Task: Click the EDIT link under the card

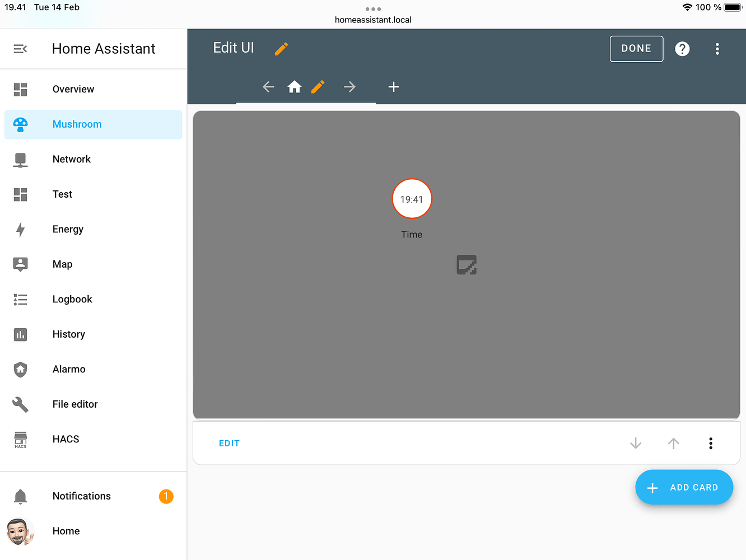Action: [x=229, y=443]
